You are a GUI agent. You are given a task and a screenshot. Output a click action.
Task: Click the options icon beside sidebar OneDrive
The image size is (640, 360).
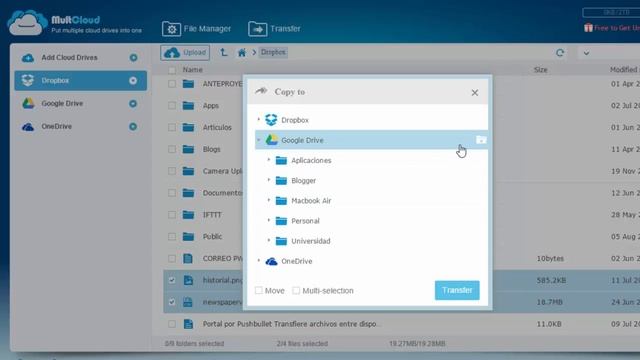[133, 127]
